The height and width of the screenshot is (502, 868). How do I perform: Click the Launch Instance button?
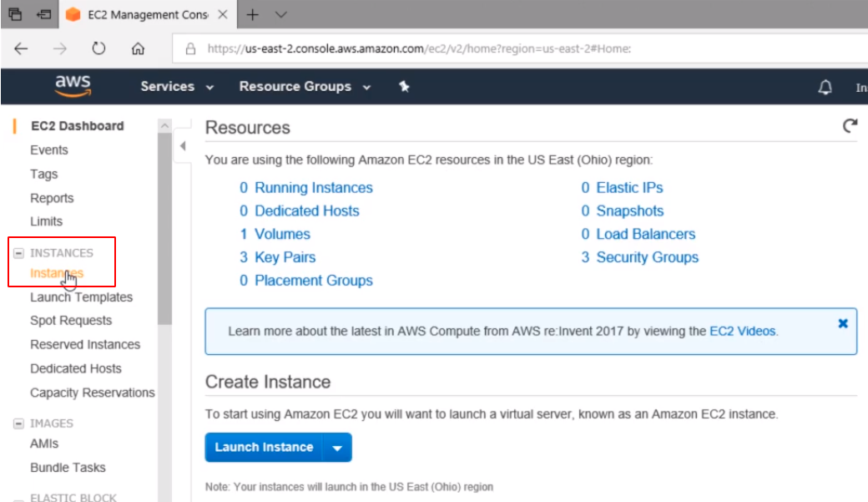click(x=264, y=448)
